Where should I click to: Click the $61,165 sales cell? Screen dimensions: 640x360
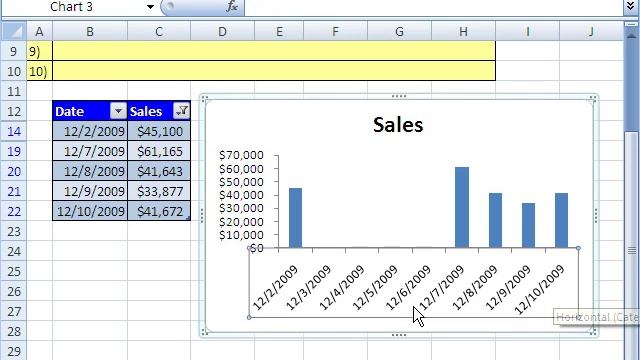point(159,151)
